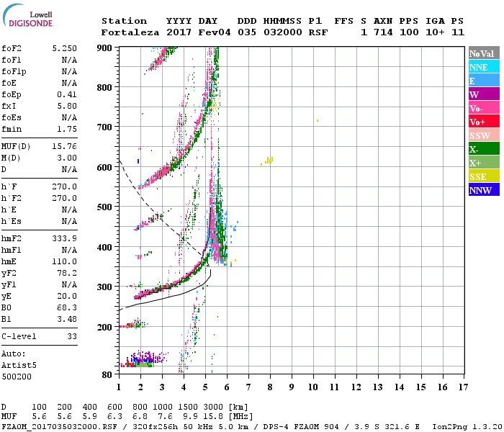
Task: Click the hmF2 value 333.9
Action: (64, 238)
